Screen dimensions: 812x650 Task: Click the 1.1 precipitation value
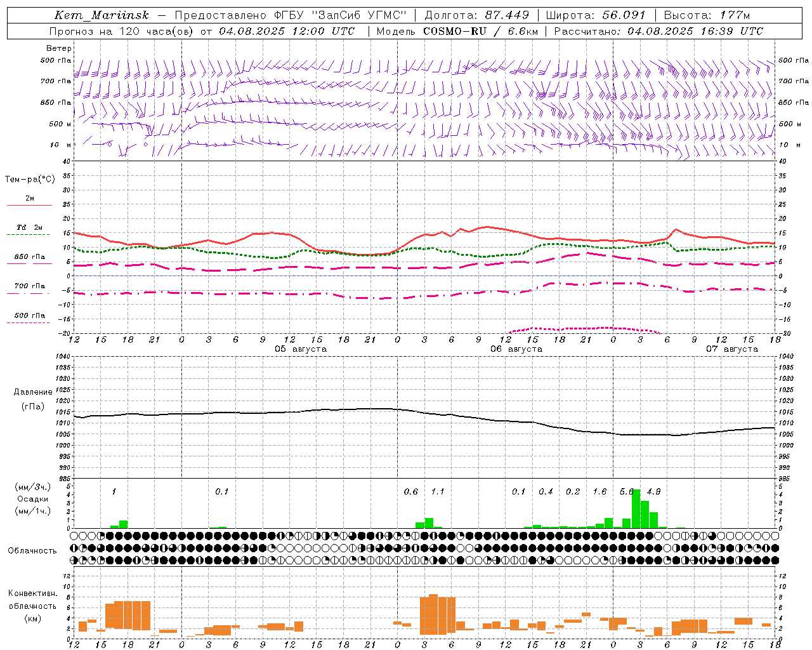[438, 492]
